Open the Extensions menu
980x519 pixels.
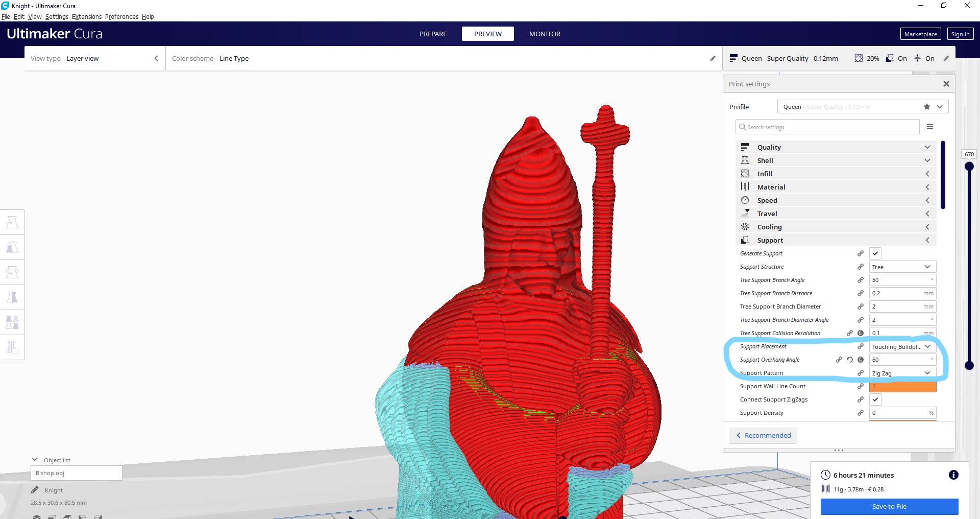pos(86,16)
